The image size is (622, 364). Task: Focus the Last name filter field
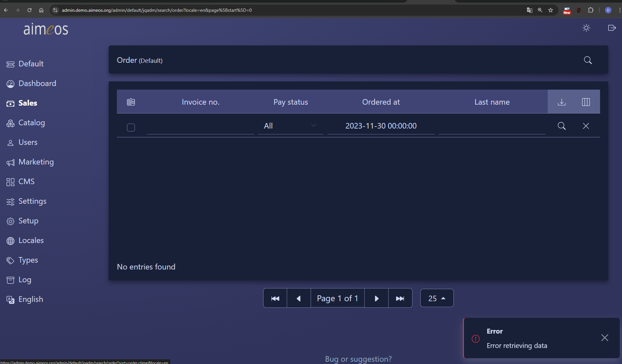coord(492,126)
